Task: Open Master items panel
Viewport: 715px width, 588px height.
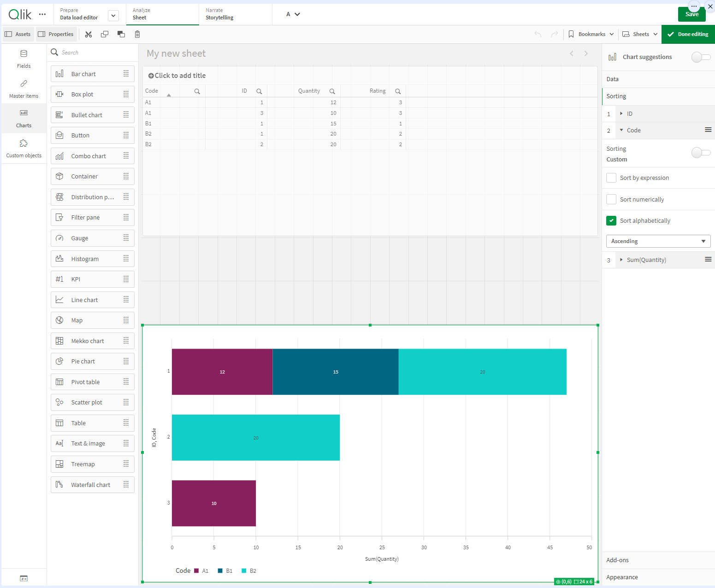Action: pyautogui.click(x=23, y=89)
